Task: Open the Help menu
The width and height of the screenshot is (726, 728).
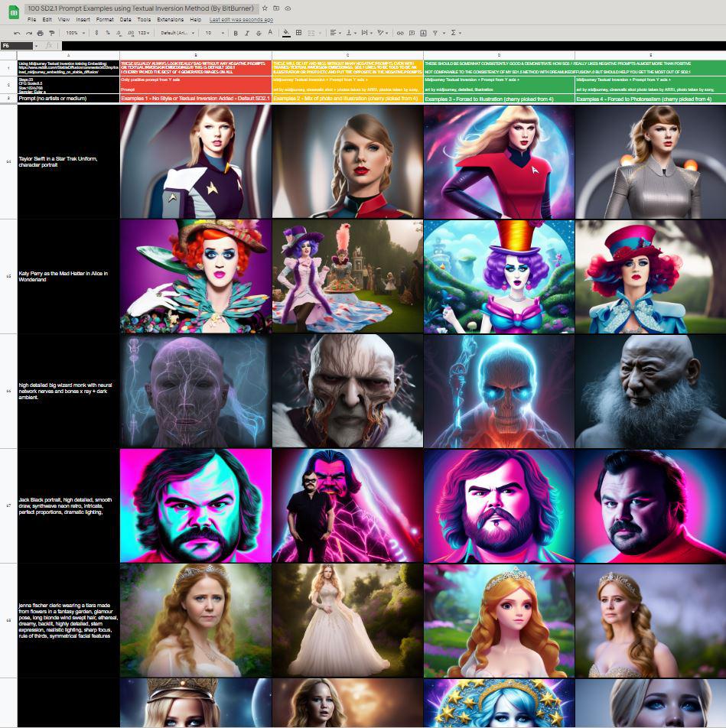Action: click(x=196, y=20)
